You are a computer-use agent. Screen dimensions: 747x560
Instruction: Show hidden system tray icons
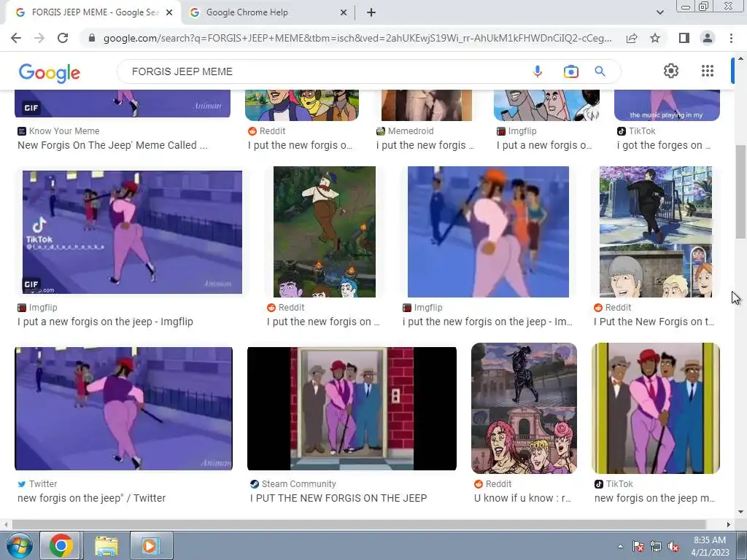[620, 546]
